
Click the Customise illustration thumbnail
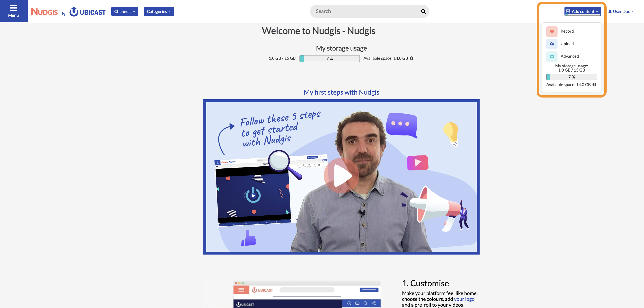tap(307, 294)
